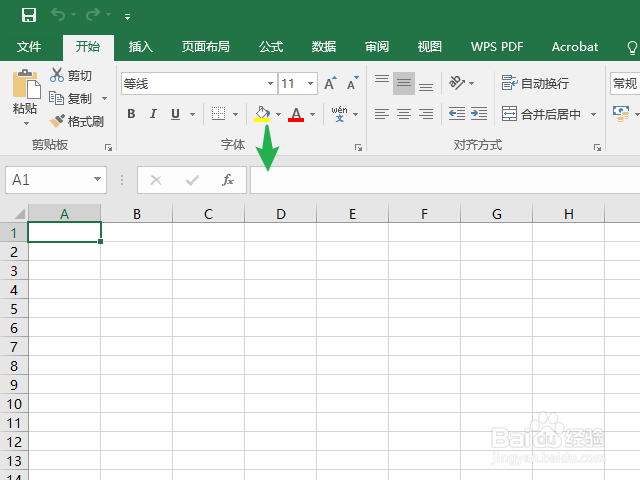
Task: Open the Customize Quick Access Toolbar menu
Action: pyautogui.click(x=128, y=17)
